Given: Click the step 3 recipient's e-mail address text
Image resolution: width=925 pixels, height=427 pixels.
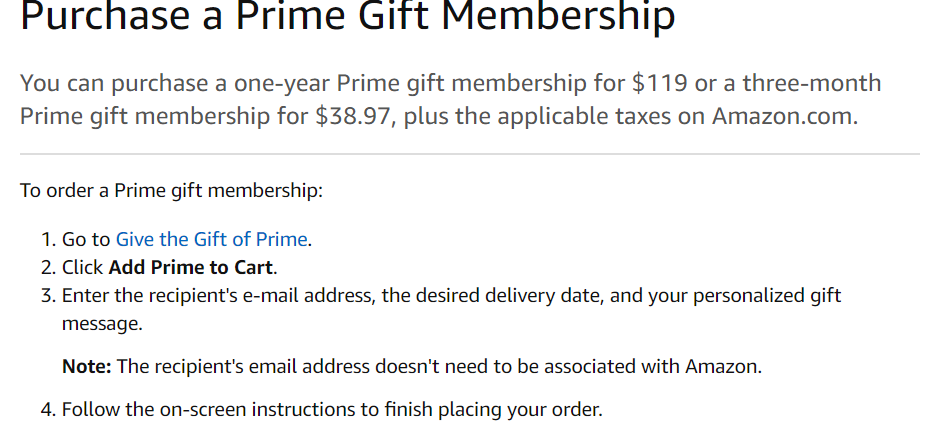Looking at the screenshot, I should (255, 295).
